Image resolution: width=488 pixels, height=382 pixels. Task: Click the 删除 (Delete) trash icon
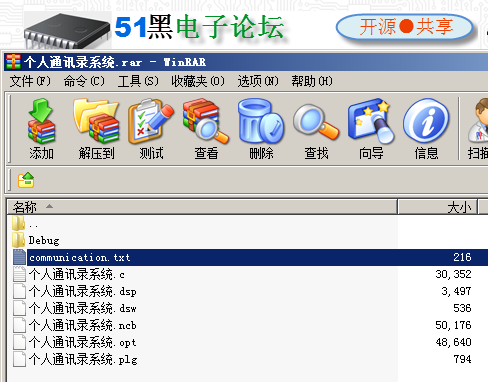(x=261, y=122)
